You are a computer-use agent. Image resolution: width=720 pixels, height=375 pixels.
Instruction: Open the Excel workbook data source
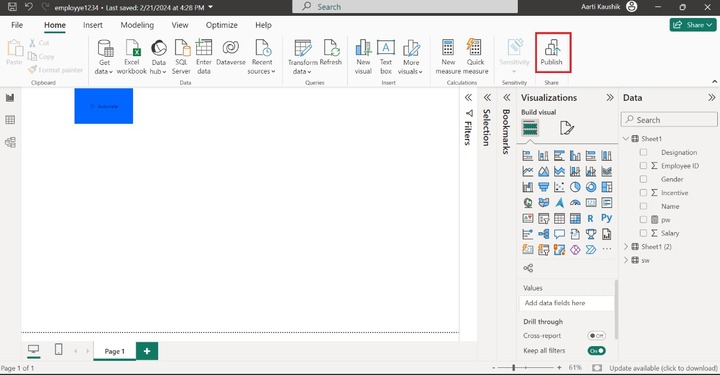132,57
